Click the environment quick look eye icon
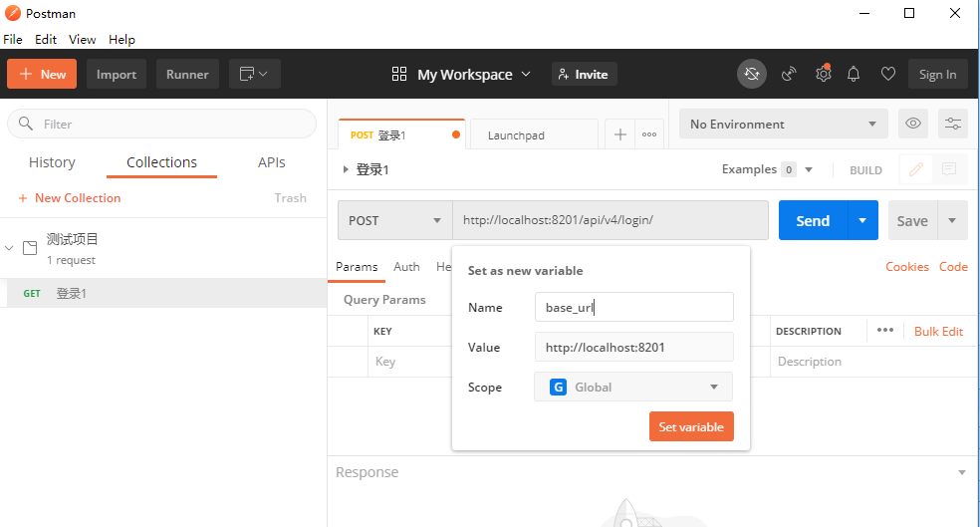The height and width of the screenshot is (527, 980). click(913, 124)
